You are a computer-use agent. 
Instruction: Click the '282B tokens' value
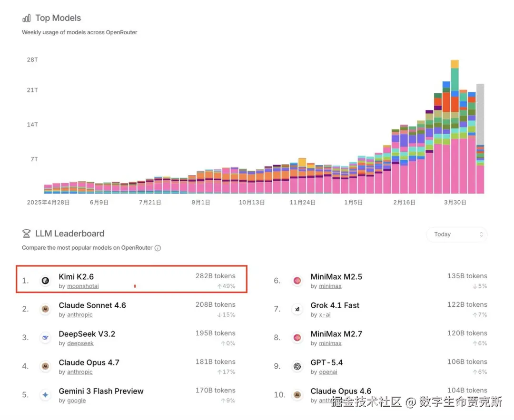(x=216, y=276)
